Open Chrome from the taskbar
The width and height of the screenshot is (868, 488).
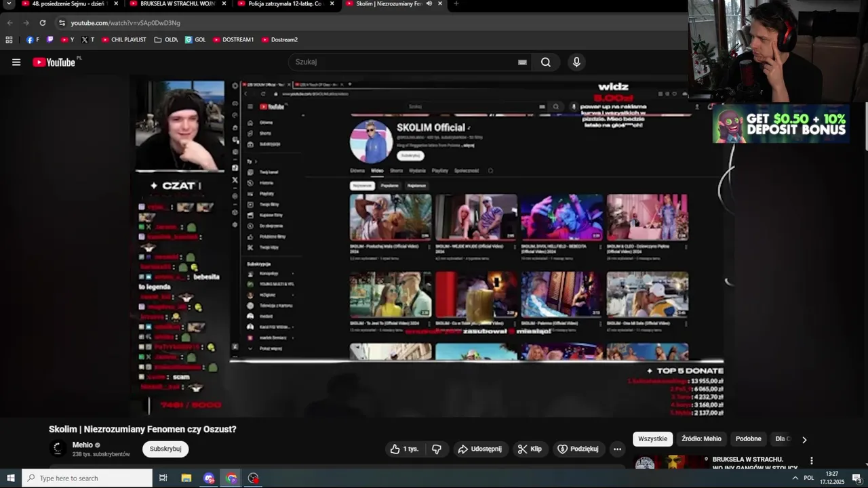(231, 478)
